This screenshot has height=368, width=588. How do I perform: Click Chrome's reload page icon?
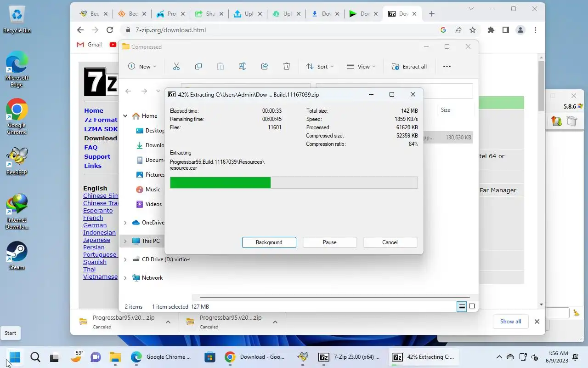coord(110,30)
